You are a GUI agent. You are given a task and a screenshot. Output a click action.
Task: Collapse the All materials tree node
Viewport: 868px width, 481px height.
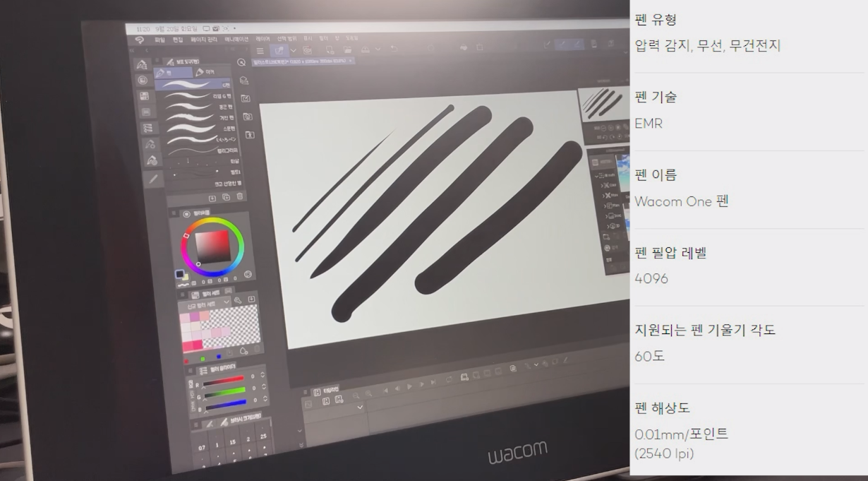click(x=596, y=175)
